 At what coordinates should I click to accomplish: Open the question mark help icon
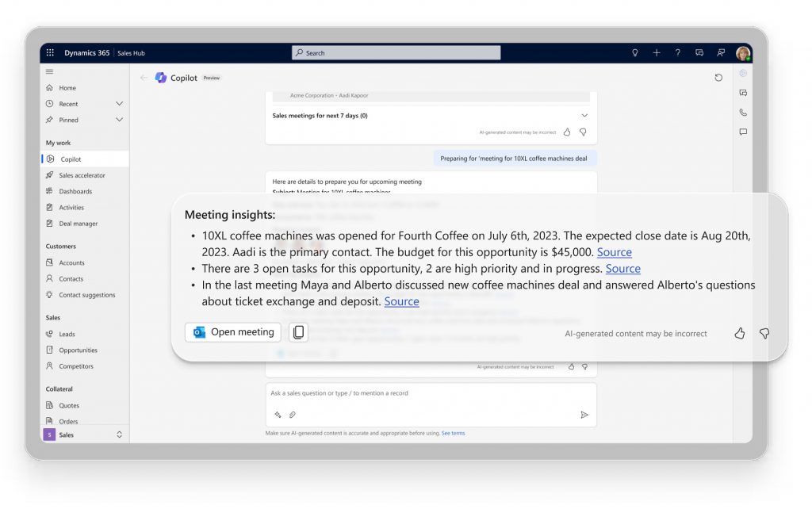pos(677,52)
